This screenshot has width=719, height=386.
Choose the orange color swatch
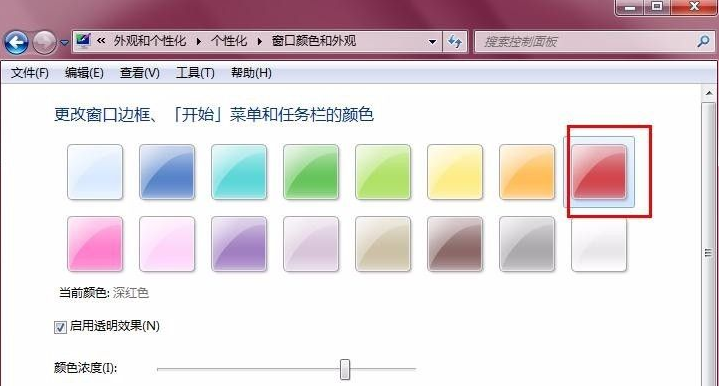(527, 172)
